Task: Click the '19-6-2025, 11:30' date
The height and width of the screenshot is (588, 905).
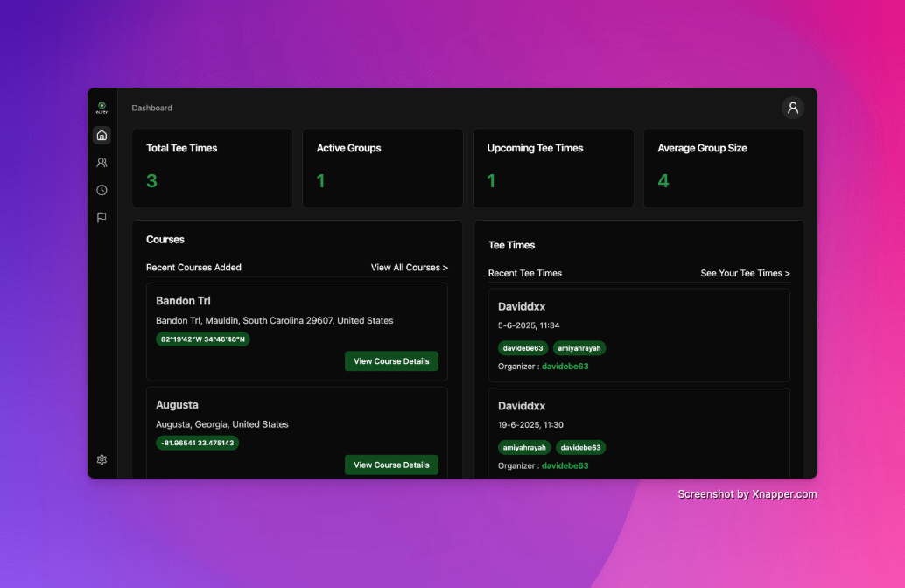Action: (x=531, y=425)
